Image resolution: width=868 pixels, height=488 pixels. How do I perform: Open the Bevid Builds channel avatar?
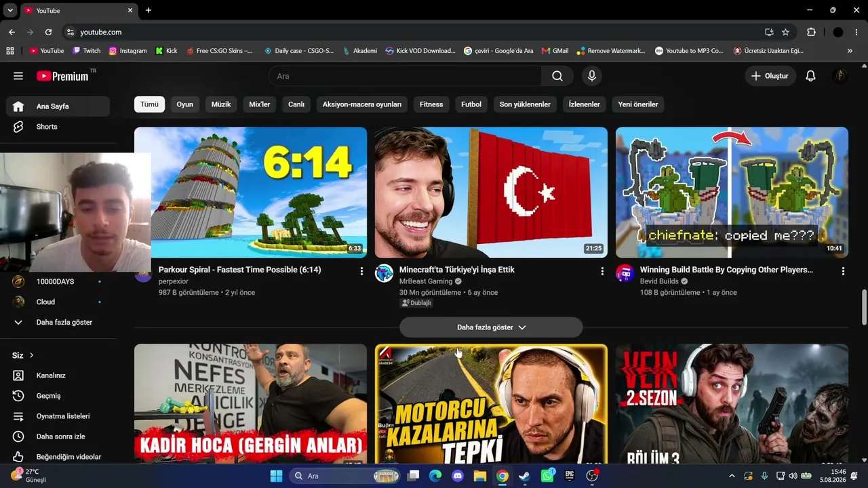(x=625, y=273)
